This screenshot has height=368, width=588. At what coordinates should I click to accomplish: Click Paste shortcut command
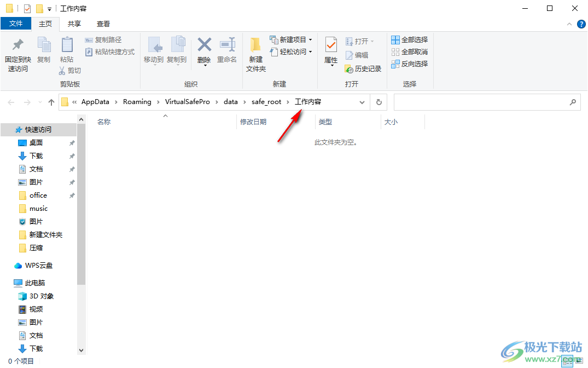(x=110, y=52)
